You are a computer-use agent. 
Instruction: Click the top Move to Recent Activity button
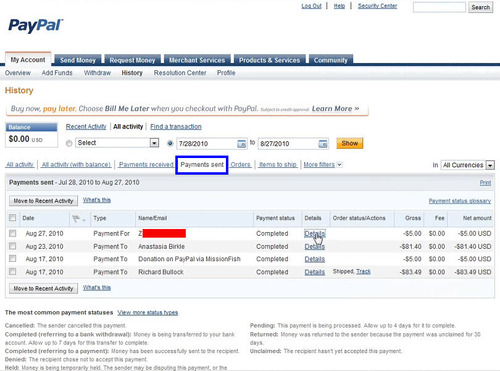coord(43,201)
